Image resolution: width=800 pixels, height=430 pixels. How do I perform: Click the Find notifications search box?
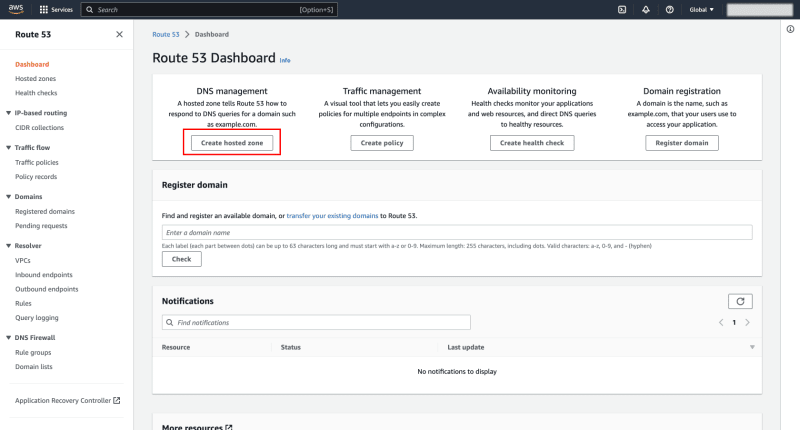[x=316, y=322]
